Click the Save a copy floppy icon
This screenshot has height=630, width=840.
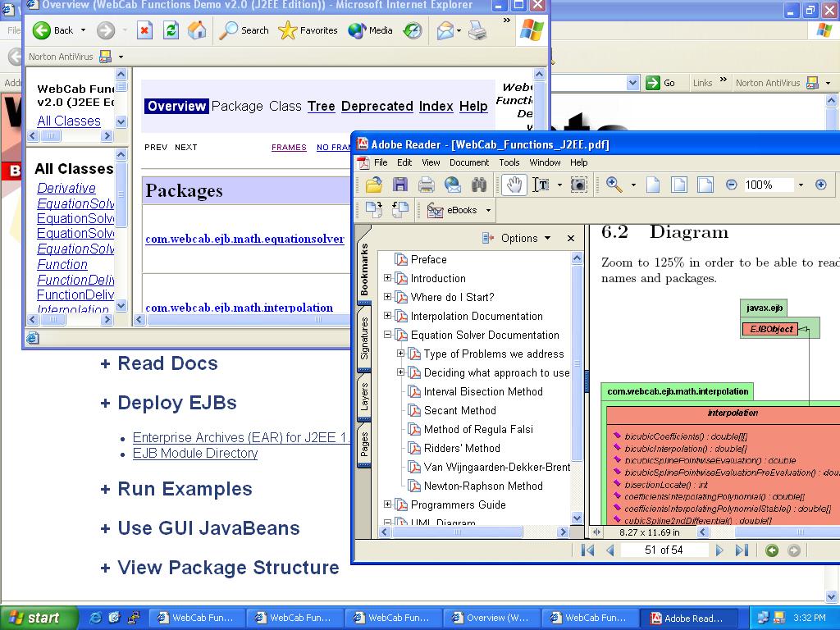[400, 185]
